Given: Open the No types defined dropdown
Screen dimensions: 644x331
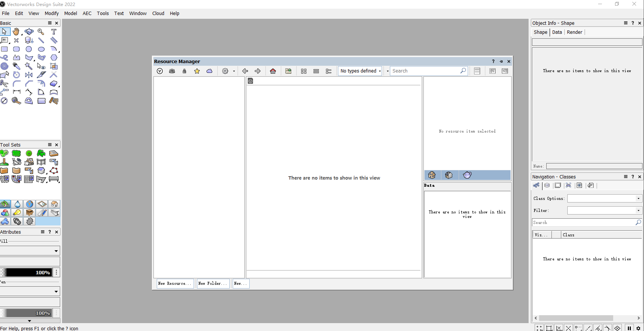Looking at the screenshot, I should click(360, 71).
